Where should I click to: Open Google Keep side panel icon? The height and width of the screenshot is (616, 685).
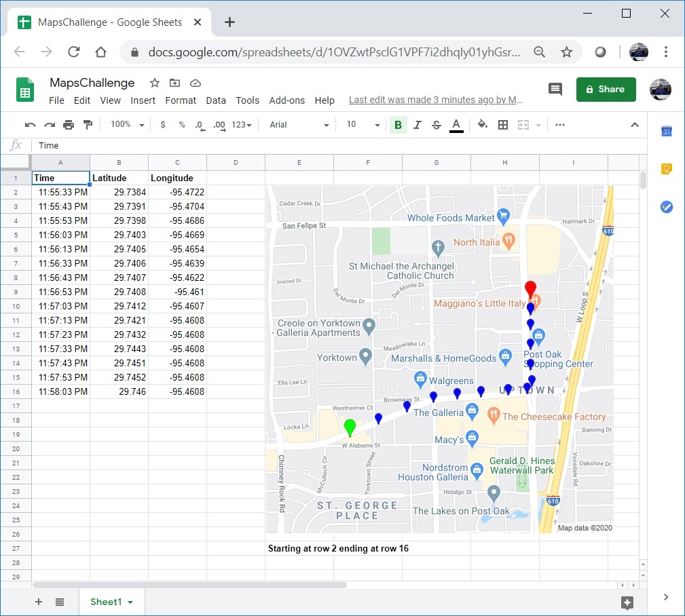click(666, 168)
